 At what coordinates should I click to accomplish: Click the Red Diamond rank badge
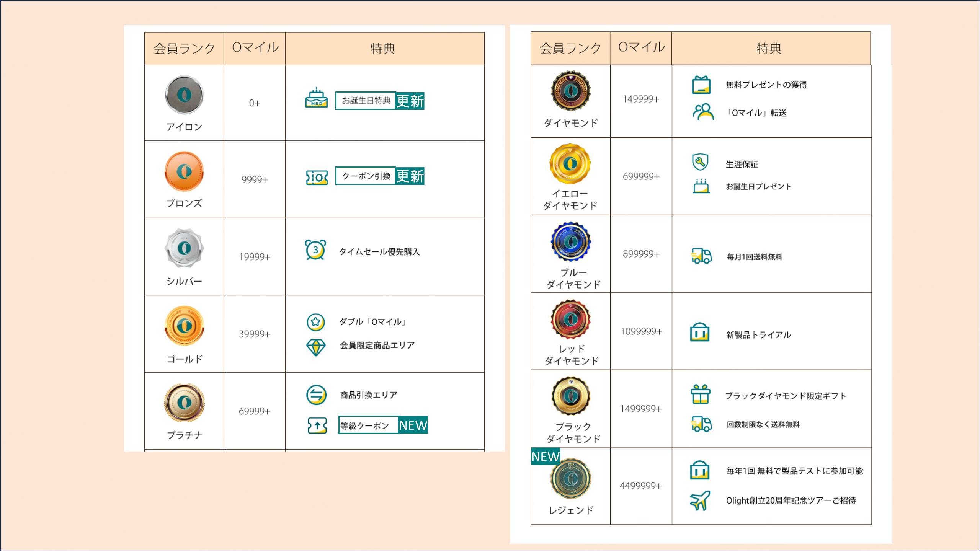pyautogui.click(x=571, y=319)
